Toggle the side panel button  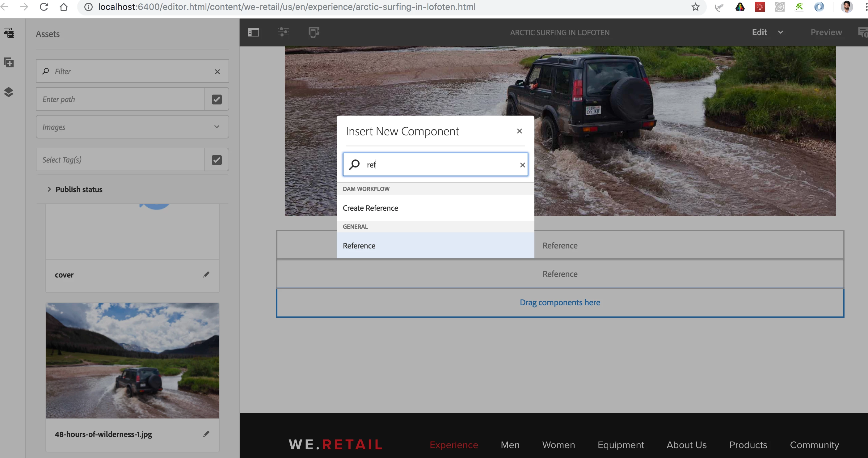tap(253, 32)
